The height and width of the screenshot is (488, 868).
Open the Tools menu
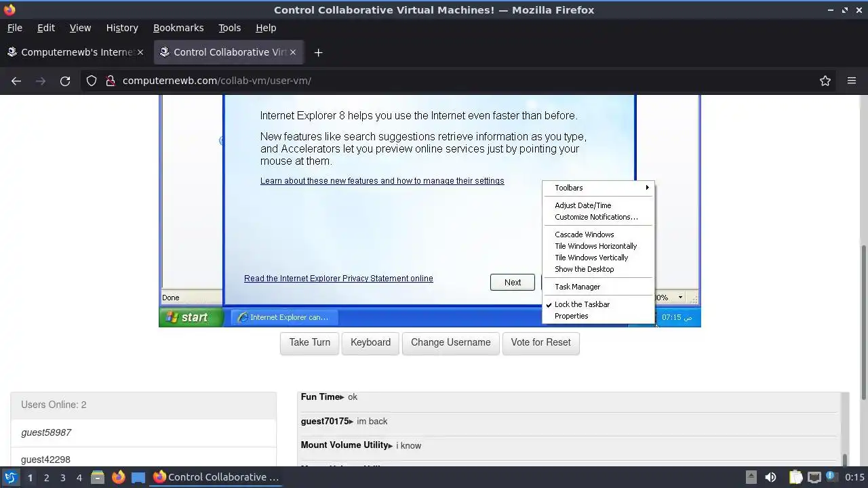point(229,28)
